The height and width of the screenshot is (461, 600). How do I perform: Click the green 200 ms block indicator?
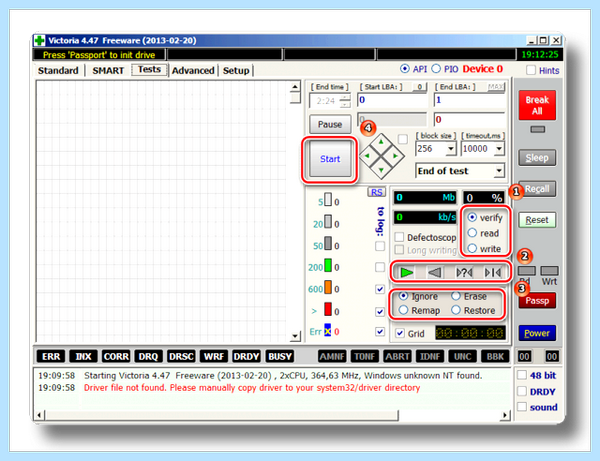tap(328, 265)
